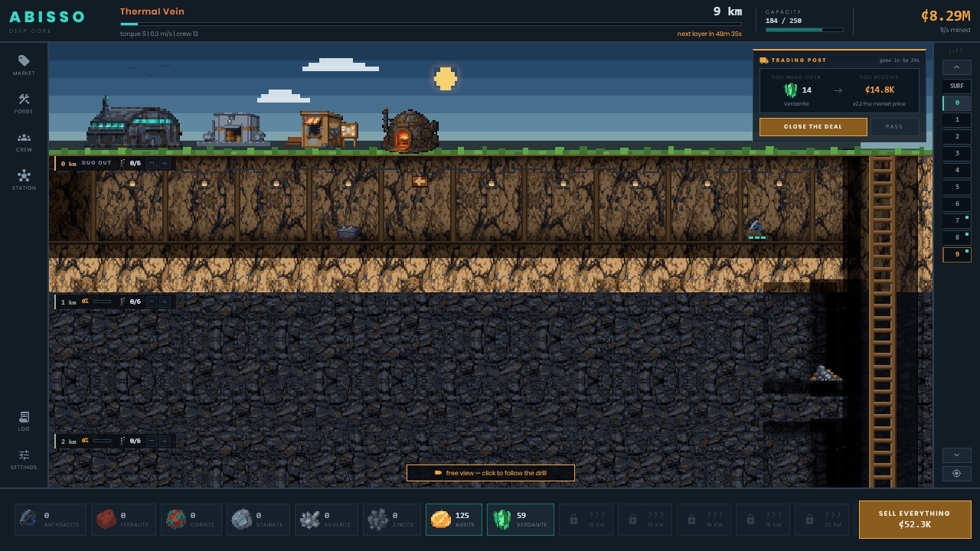Click free view to follow the drill
The height and width of the screenshot is (551, 980).
coord(491,473)
